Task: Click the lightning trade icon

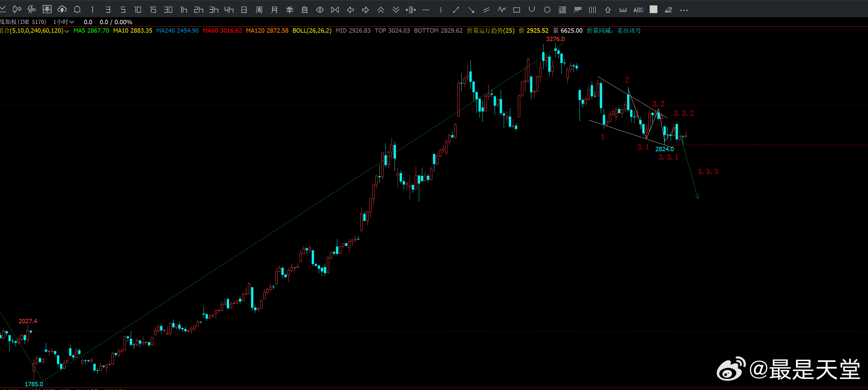Action: click(32, 9)
